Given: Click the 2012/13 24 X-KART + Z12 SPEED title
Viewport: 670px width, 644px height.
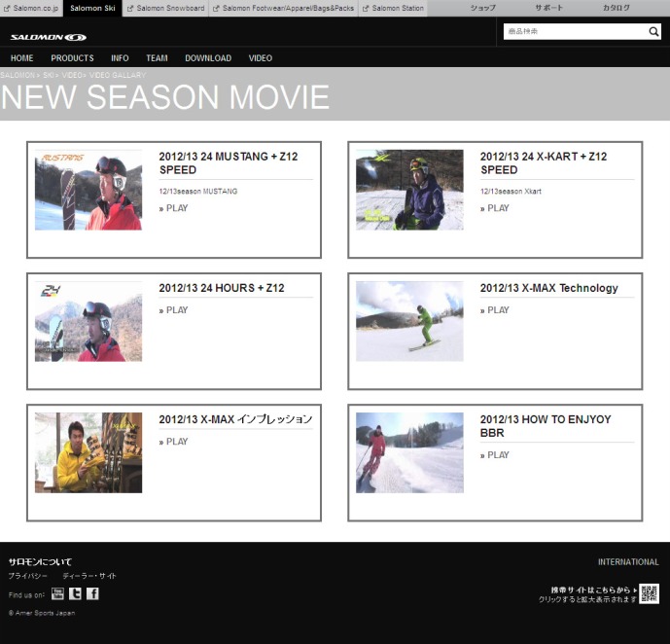Looking at the screenshot, I should coord(544,163).
